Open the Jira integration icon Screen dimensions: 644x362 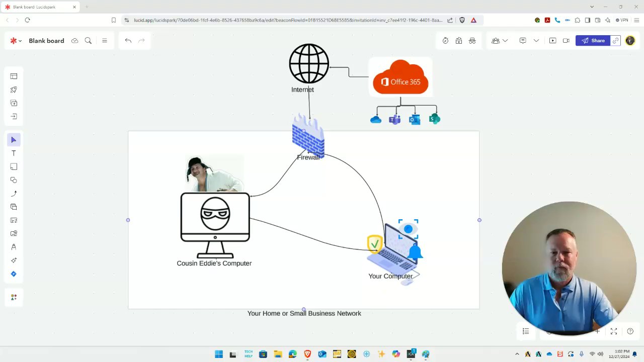click(14, 274)
